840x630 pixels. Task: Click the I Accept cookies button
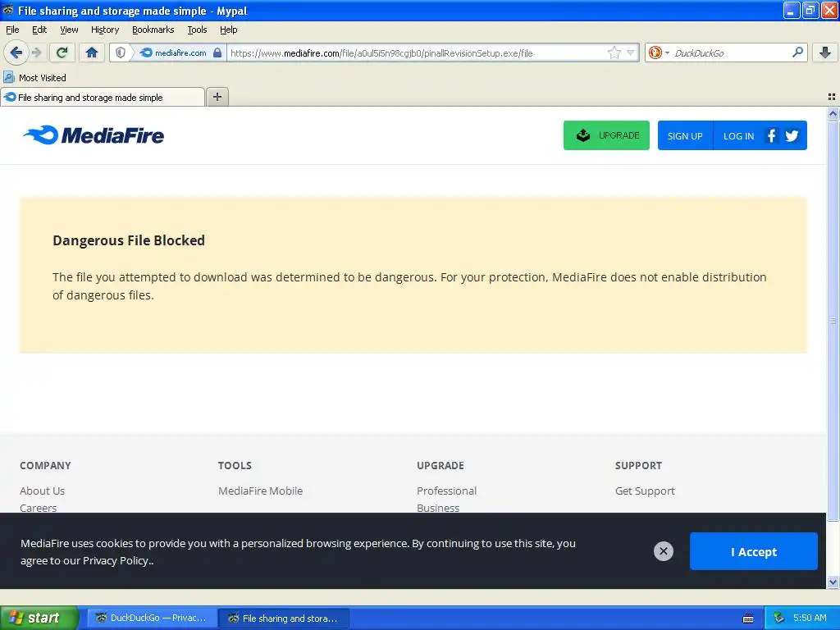click(x=753, y=551)
